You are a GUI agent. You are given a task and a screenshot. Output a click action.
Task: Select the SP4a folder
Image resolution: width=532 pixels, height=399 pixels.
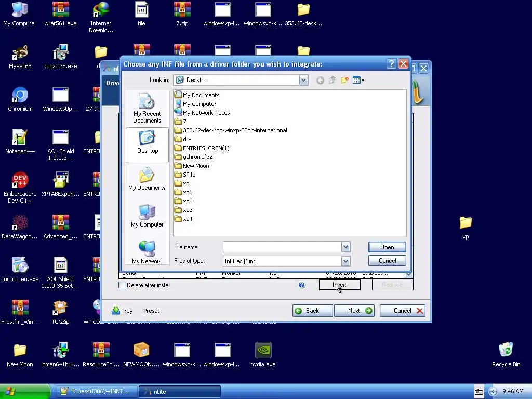pyautogui.click(x=185, y=175)
